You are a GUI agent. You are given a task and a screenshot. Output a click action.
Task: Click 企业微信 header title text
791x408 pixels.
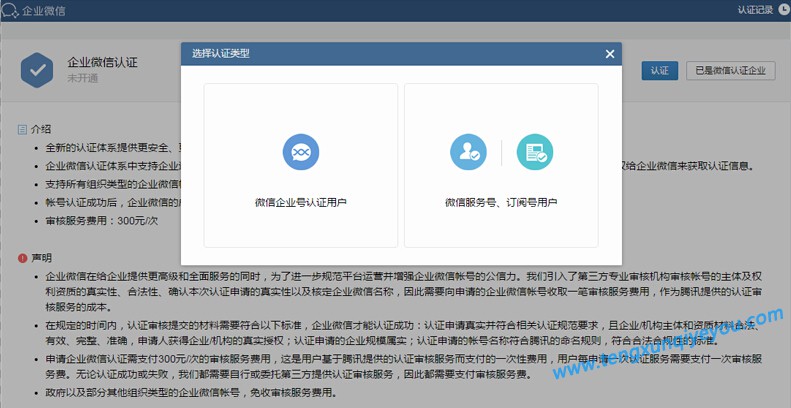[43, 11]
